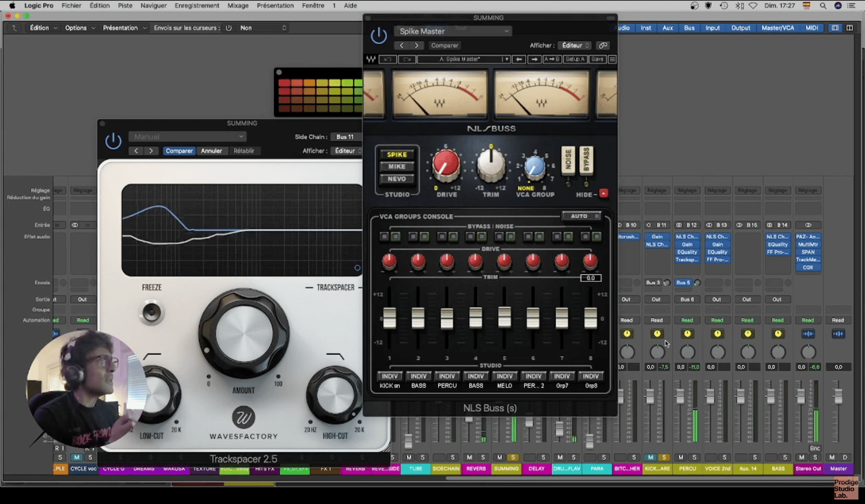The width and height of the screenshot is (865, 504).
Task: Open the Spike Master preset dropdown
Action: [453, 31]
